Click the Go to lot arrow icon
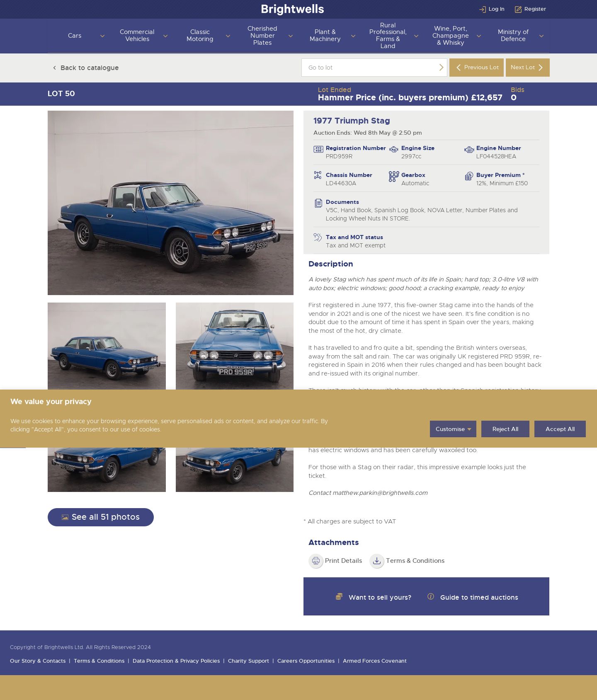Screen dimensions: 597x700 [441, 68]
